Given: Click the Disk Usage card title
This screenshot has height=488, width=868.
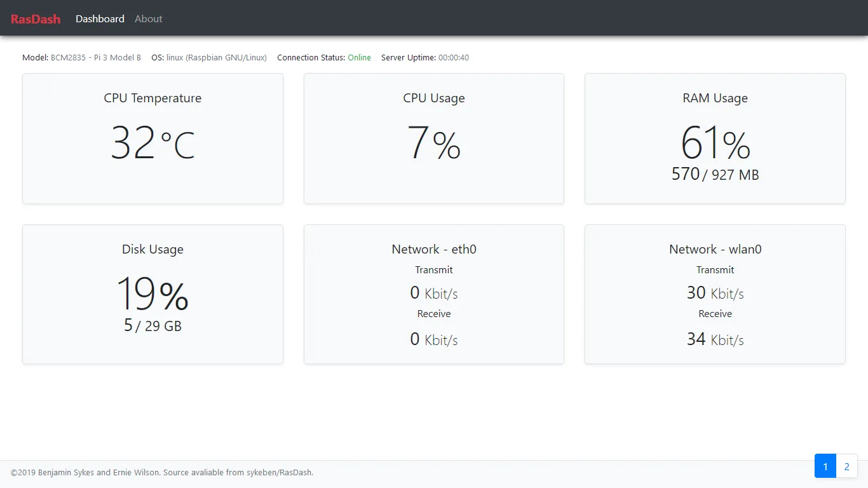Looking at the screenshot, I should [x=153, y=249].
